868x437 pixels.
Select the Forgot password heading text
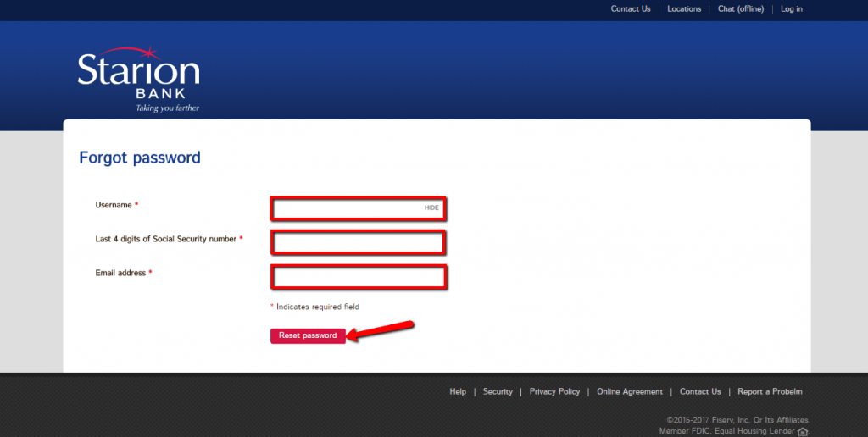[140, 158]
